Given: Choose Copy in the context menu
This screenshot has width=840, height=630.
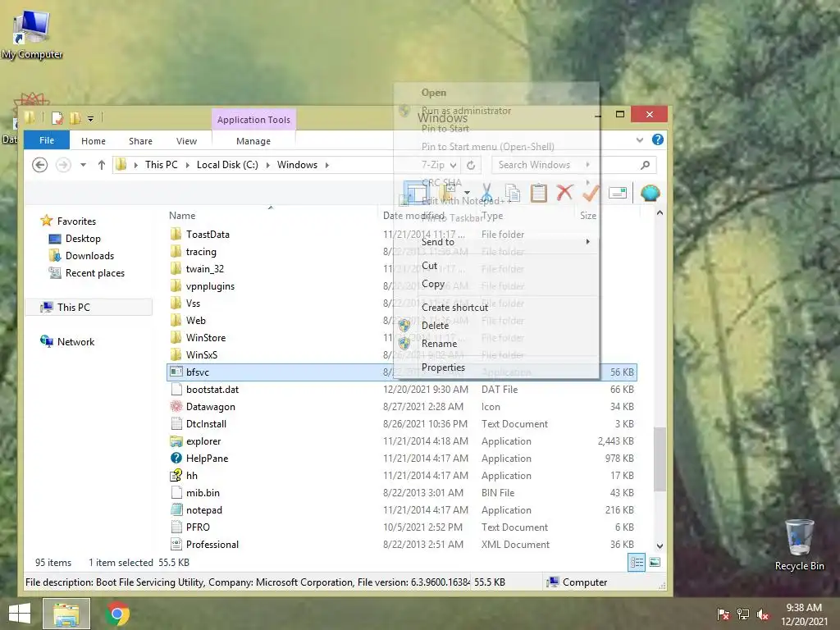Looking at the screenshot, I should tap(433, 284).
